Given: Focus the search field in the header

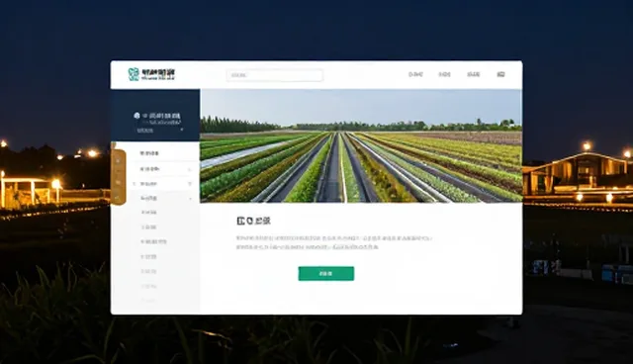Looking at the screenshot, I should click(275, 75).
